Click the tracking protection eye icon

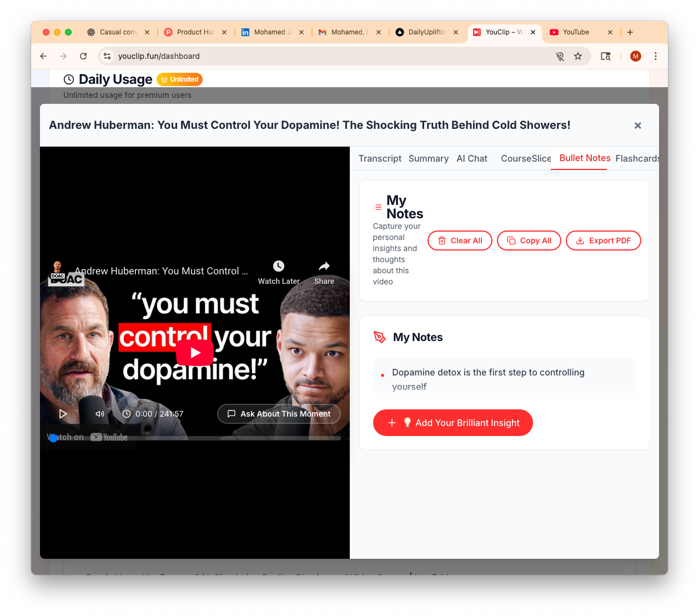tap(560, 56)
